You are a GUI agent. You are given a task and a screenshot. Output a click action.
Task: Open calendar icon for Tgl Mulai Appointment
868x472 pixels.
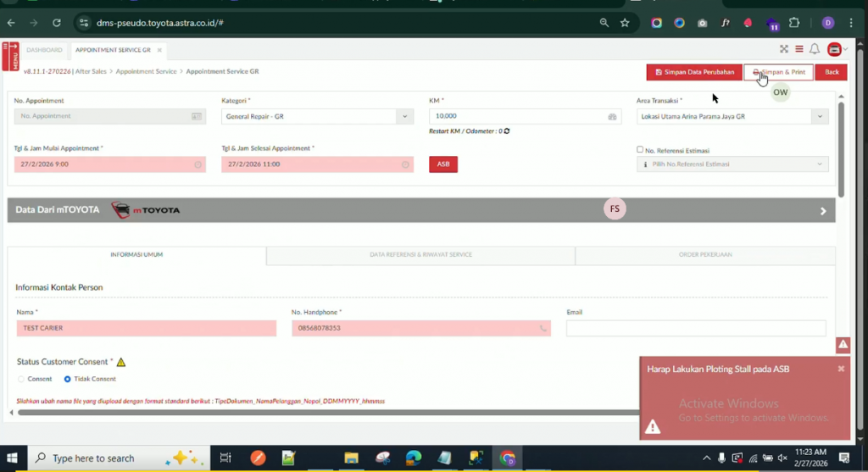click(x=198, y=164)
